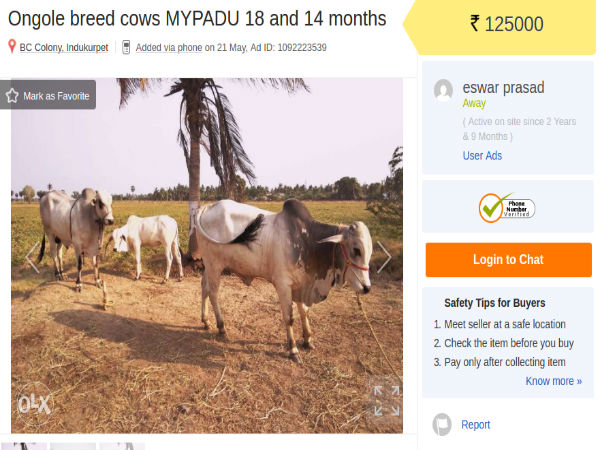Viewport: 600px width, 450px height.
Task: Click seller name eswar prasad
Action: click(x=503, y=87)
